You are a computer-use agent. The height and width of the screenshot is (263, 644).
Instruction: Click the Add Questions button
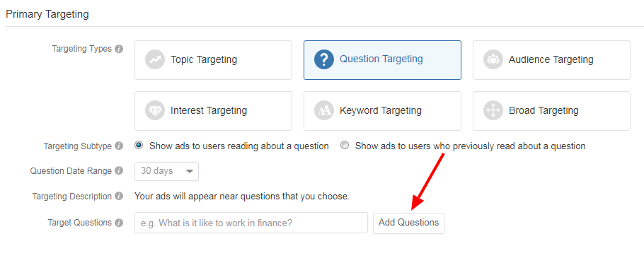pos(408,223)
